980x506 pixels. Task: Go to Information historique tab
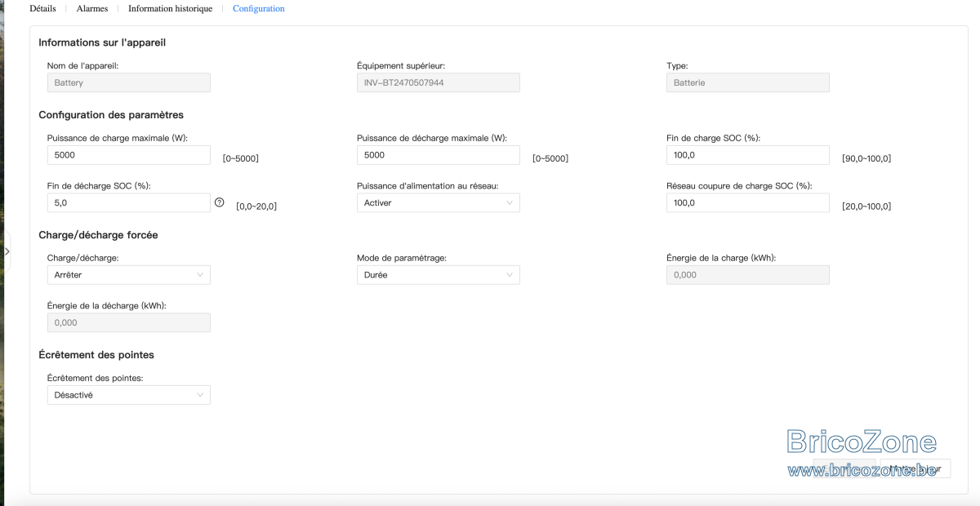(170, 8)
